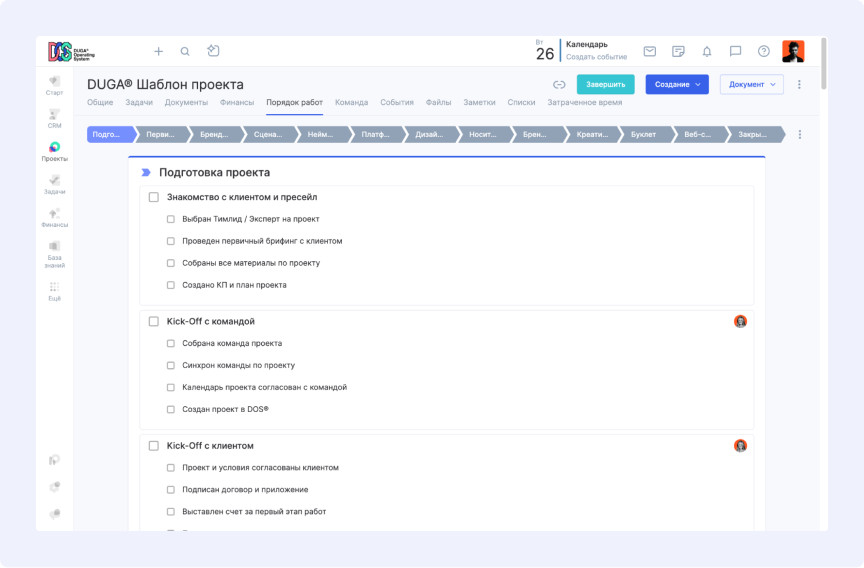Open stages row three-dot menu
864x568 pixels.
point(800,134)
